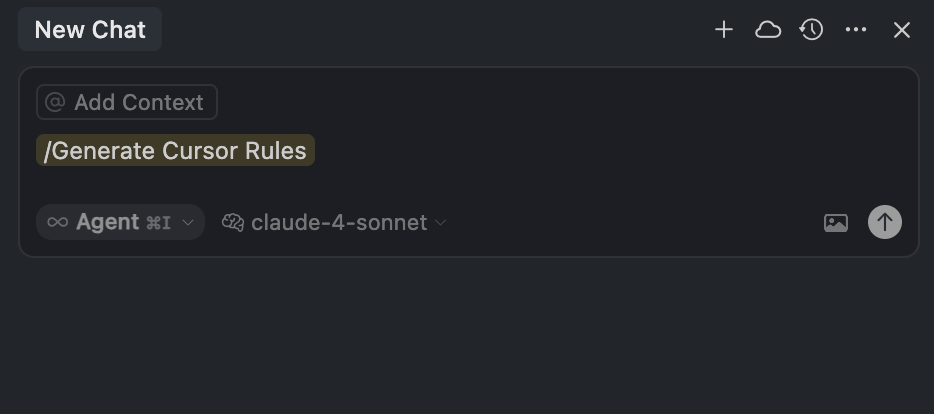The height and width of the screenshot is (414, 934).
Task: Close the chat panel
Action: click(x=902, y=30)
